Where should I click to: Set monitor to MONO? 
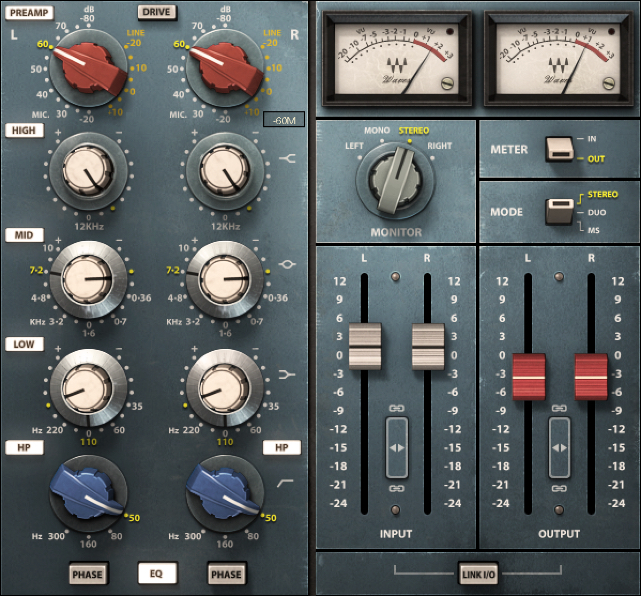click(377, 130)
